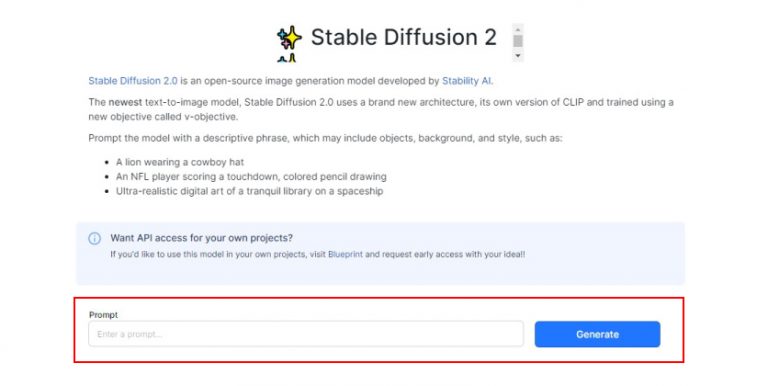Follow the Stability AI link

coord(467,81)
